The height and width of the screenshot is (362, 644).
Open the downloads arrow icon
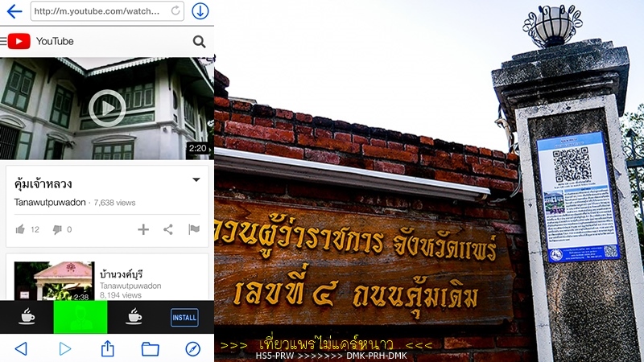200,11
